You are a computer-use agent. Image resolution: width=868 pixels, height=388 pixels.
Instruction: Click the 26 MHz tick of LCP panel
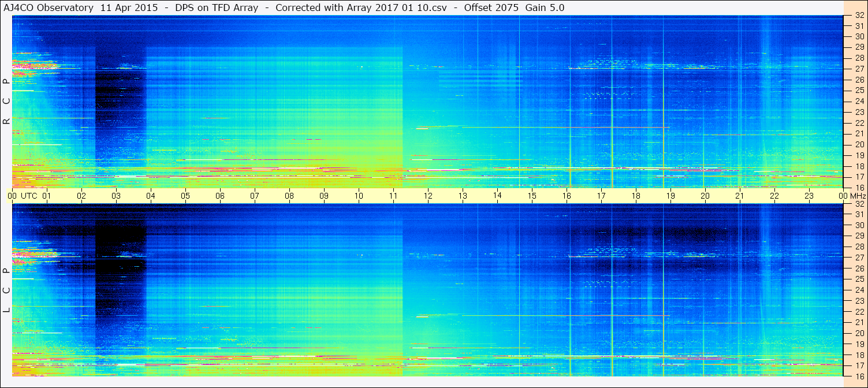click(x=859, y=268)
